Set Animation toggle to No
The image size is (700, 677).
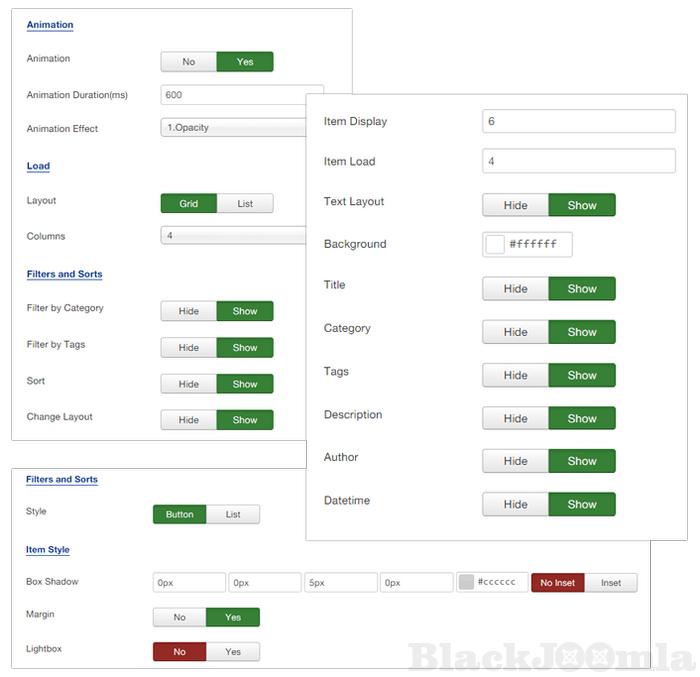[189, 62]
